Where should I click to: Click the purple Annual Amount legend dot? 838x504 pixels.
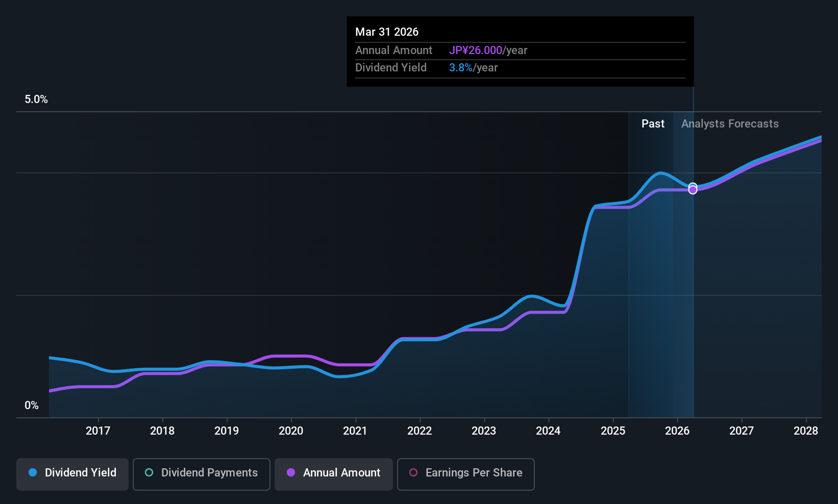pos(291,473)
